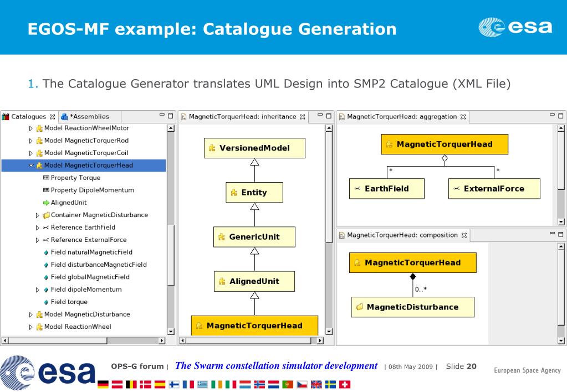Viewport: 567px width, 392px height.
Task: Click the green arrow icon of AlignedUnit
Action: [x=46, y=203]
